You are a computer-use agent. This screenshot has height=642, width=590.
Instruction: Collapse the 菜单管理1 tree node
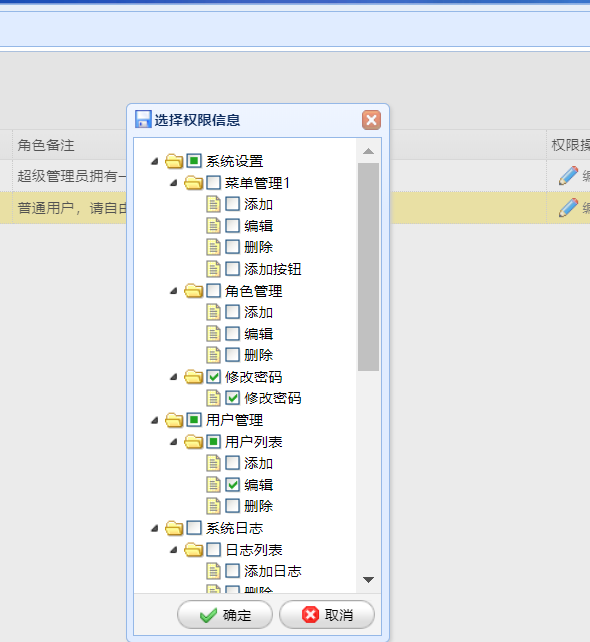[x=174, y=183]
